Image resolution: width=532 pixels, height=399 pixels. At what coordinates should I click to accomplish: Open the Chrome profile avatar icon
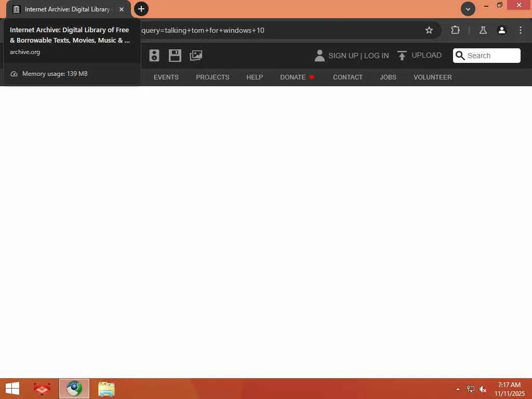501,30
